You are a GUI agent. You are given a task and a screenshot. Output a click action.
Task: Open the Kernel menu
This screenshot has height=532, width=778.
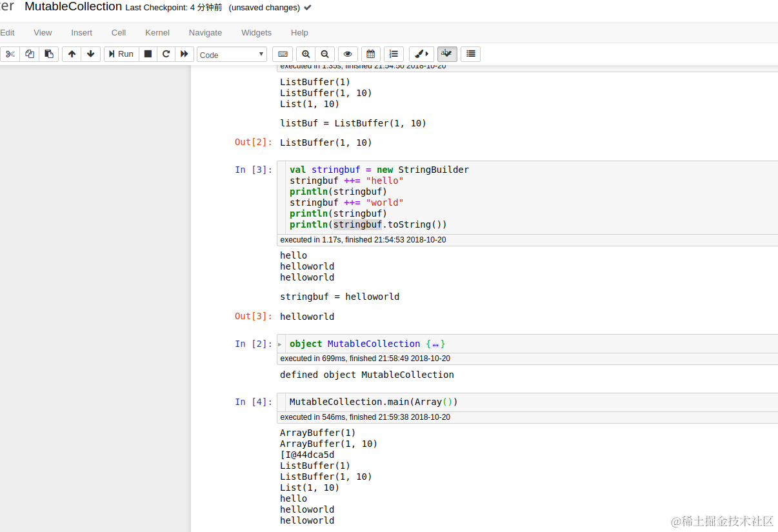coord(157,32)
